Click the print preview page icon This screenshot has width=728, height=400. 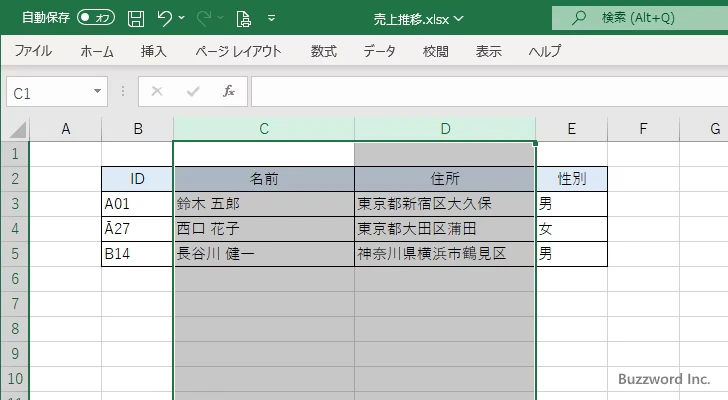point(243,19)
